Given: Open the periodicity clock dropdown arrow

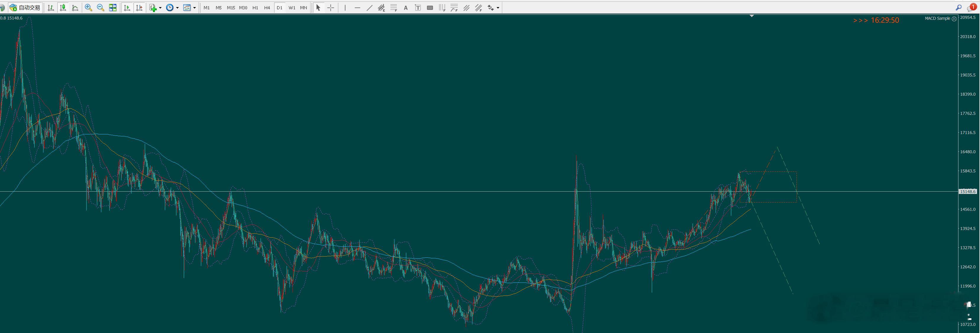Looking at the screenshot, I should pos(177,8).
